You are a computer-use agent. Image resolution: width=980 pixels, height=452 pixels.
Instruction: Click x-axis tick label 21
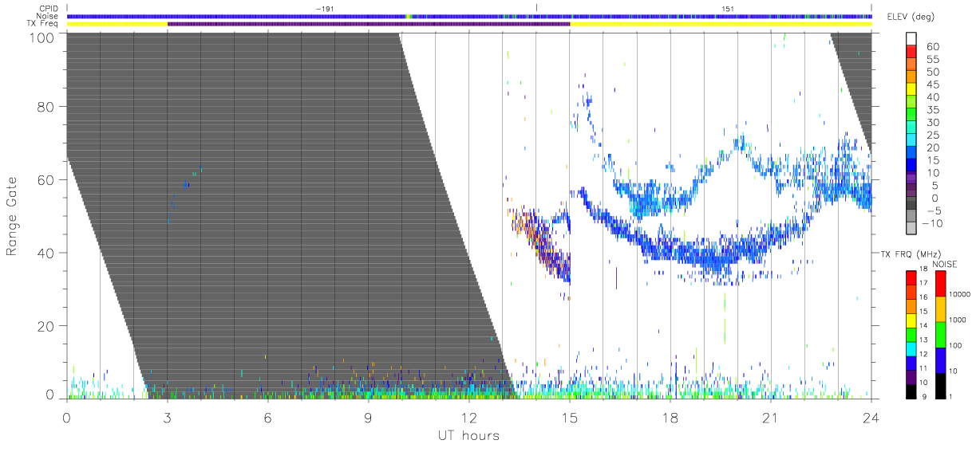771,419
